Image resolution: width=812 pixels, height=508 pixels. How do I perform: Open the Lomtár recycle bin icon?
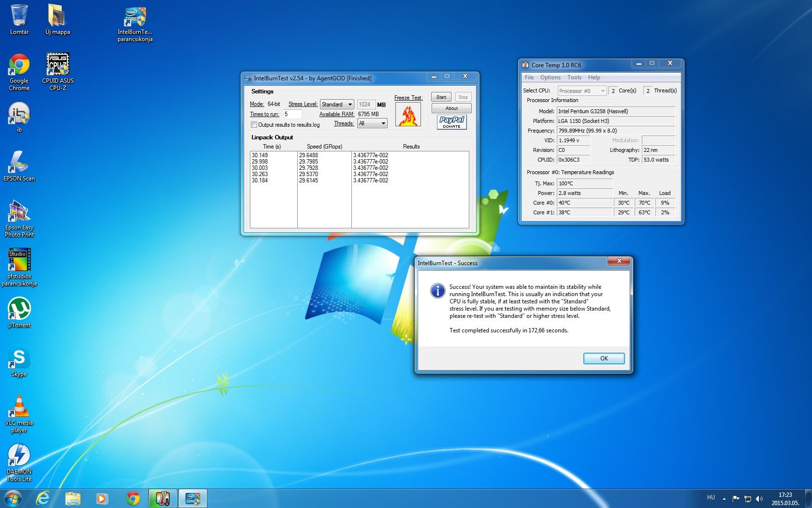click(19, 19)
